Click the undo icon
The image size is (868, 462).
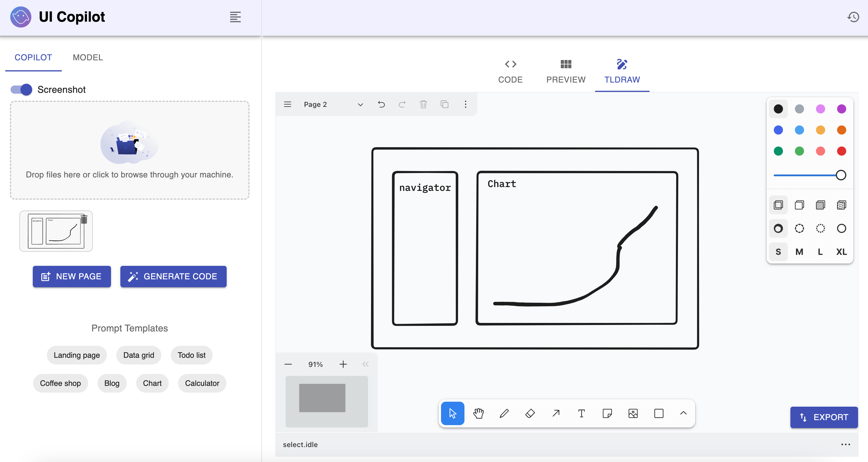click(x=381, y=105)
